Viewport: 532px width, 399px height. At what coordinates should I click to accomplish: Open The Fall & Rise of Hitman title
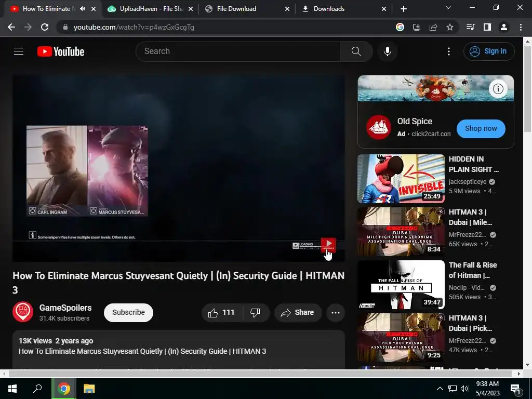(473, 270)
